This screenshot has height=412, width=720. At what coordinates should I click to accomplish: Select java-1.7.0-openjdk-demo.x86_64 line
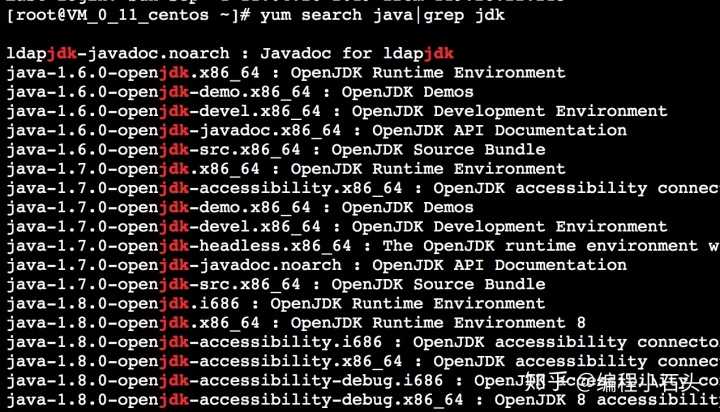coord(240,208)
